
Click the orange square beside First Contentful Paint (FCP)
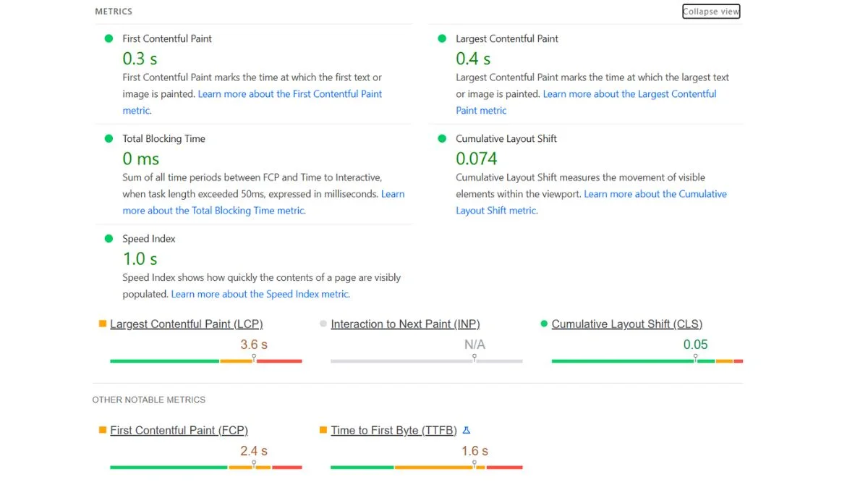pos(103,430)
